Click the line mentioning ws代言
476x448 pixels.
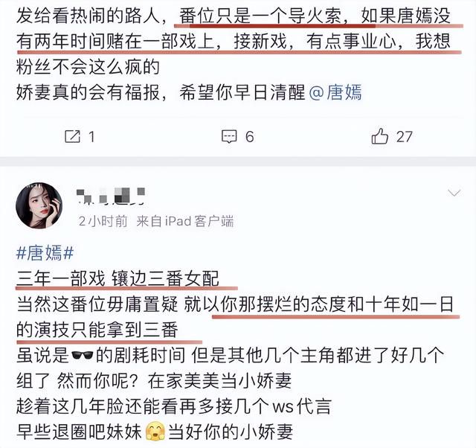[x=173, y=406]
